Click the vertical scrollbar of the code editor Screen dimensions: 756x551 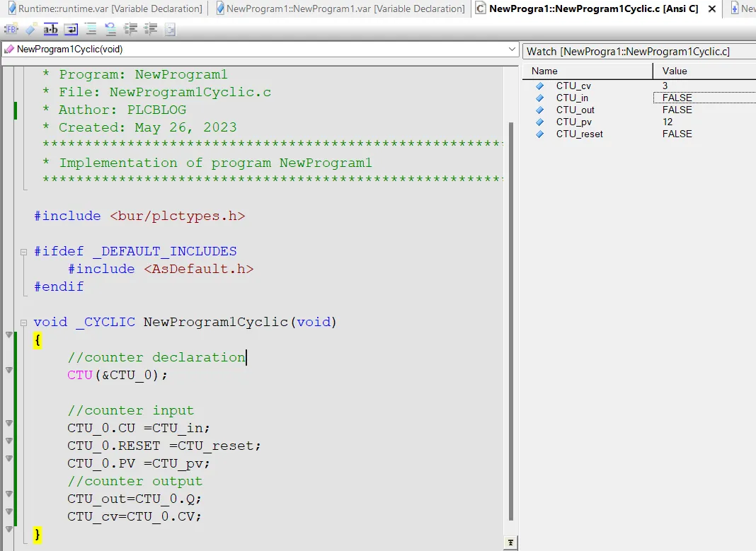click(x=511, y=321)
